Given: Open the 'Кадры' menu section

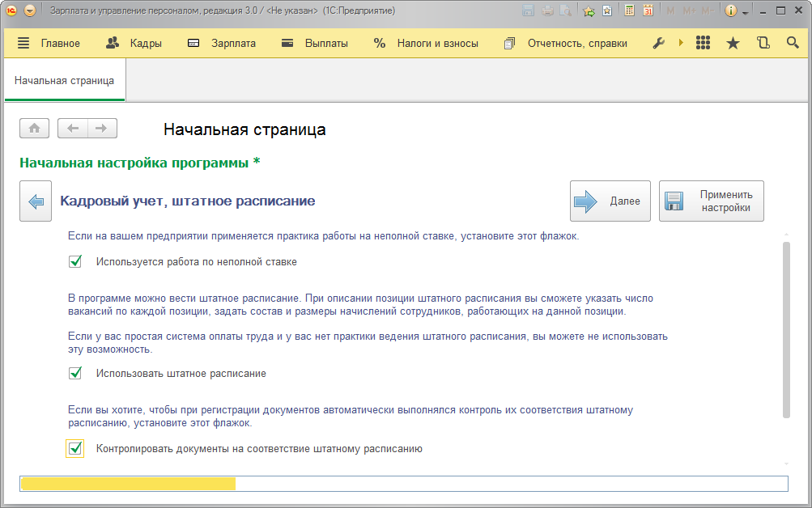Looking at the screenshot, I should pyautogui.click(x=134, y=43).
